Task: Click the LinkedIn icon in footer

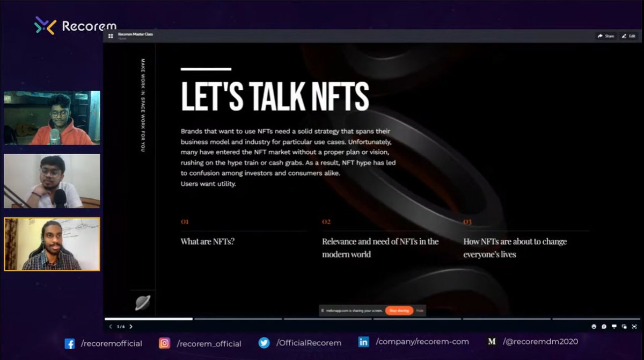Action: pyautogui.click(x=363, y=342)
